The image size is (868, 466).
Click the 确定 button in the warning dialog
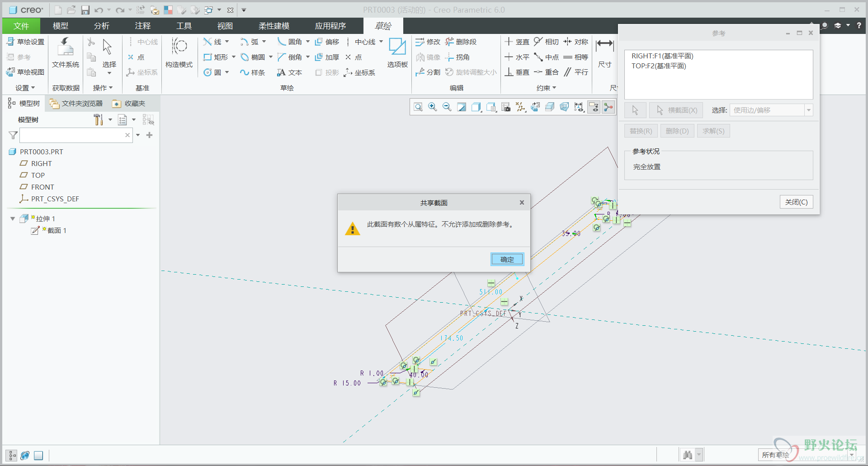coord(507,259)
